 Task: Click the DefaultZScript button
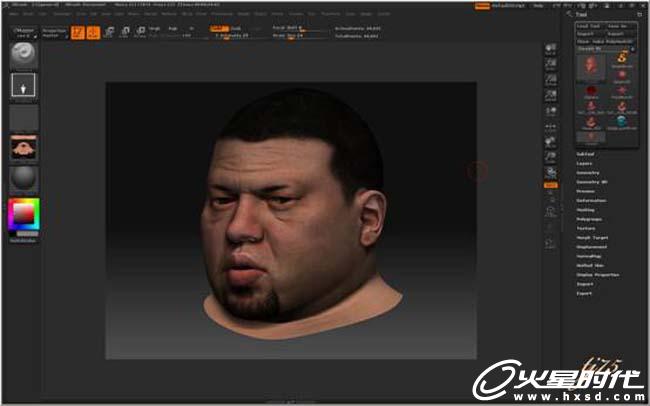[x=508, y=6]
